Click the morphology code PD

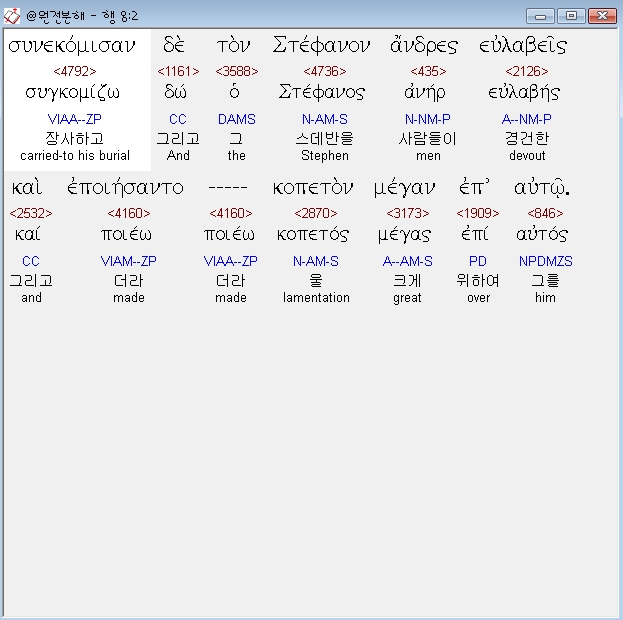[478, 261]
